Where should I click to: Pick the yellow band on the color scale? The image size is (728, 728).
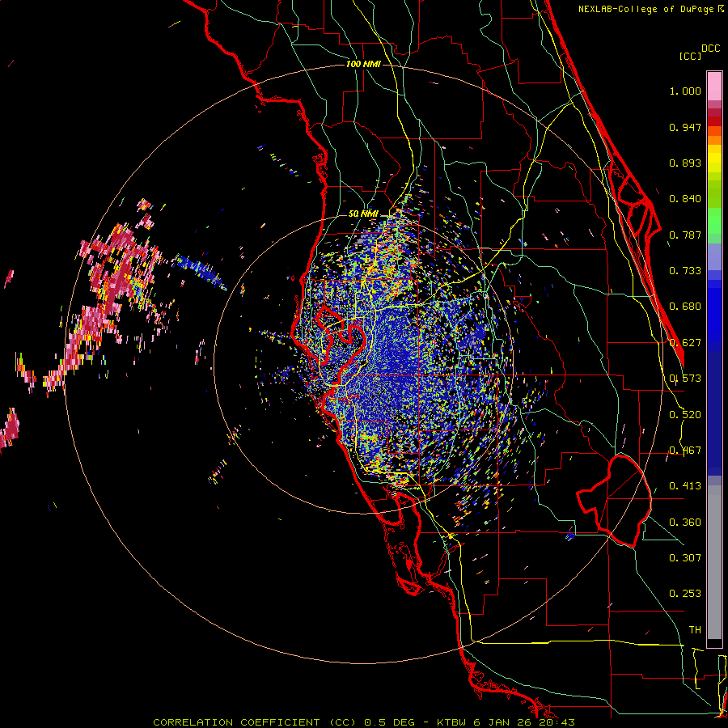[714, 159]
